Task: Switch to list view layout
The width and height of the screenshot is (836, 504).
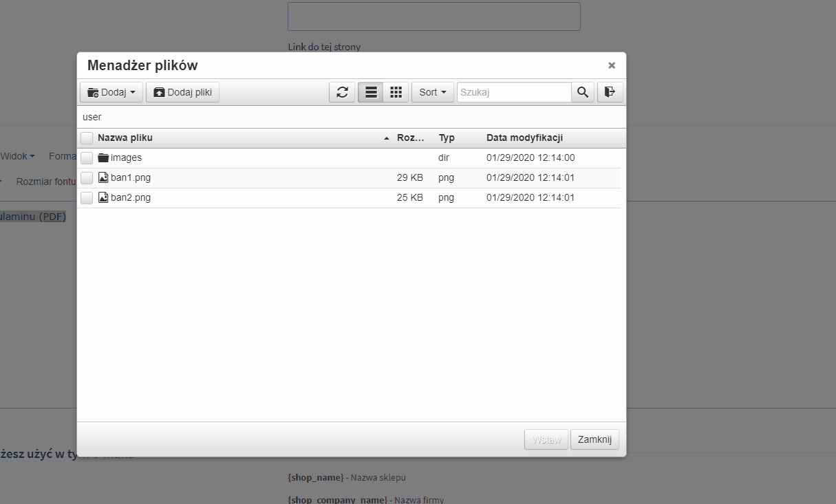Action: (x=371, y=92)
